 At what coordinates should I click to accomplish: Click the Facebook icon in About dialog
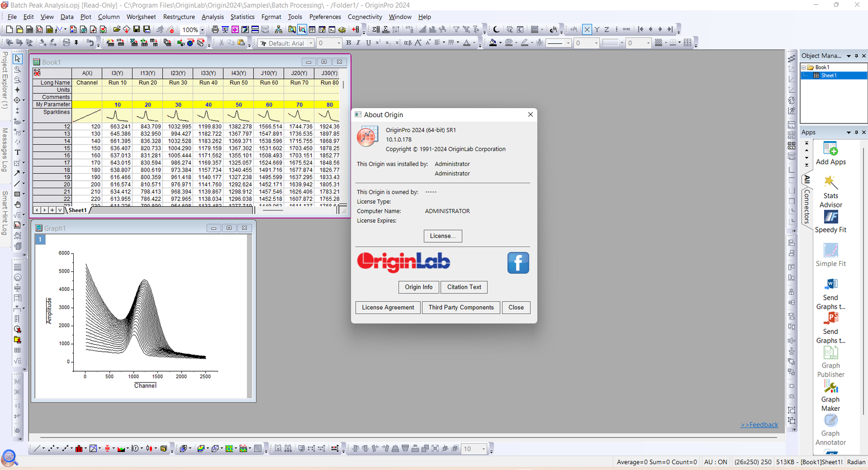[x=518, y=263]
